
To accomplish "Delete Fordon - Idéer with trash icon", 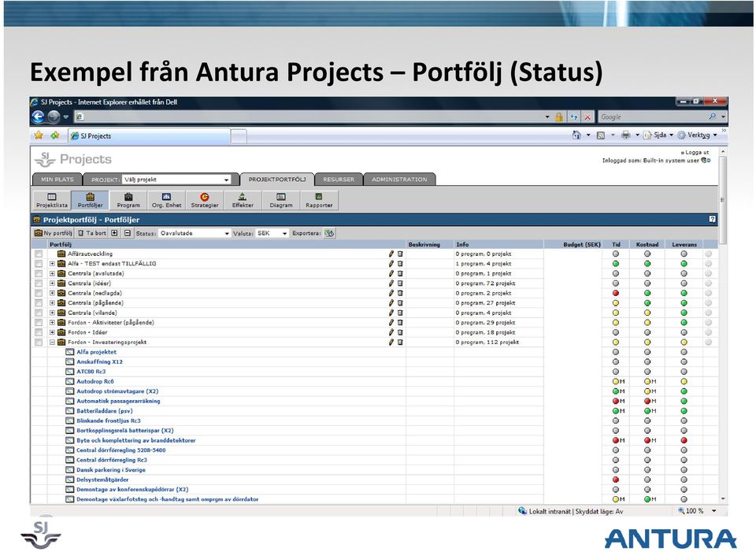I will click(x=400, y=332).
